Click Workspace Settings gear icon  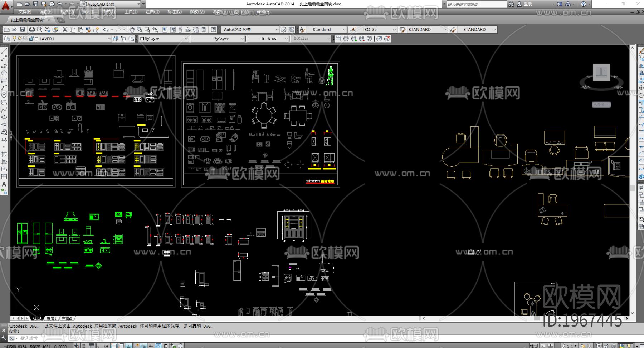click(284, 29)
